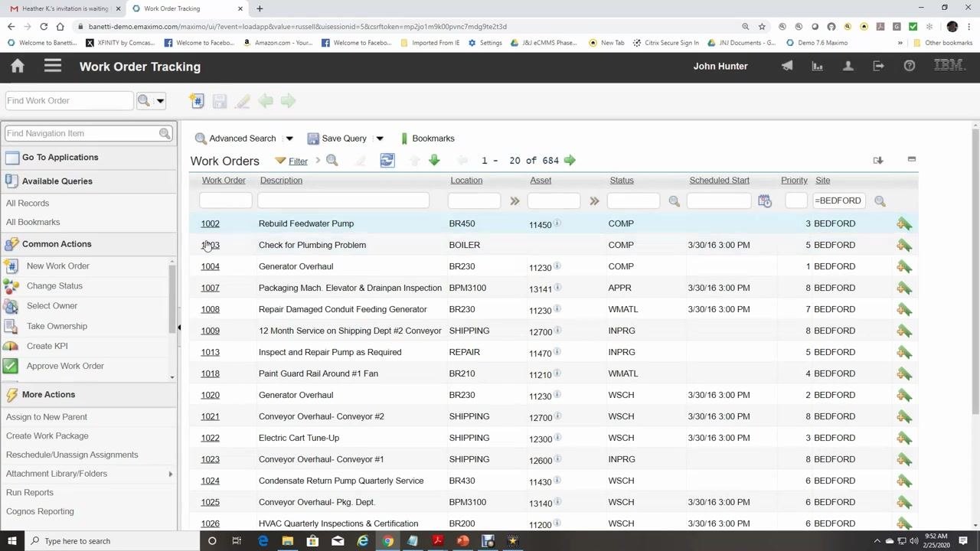Open the Bulletins megaphone icon

[x=787, y=67]
